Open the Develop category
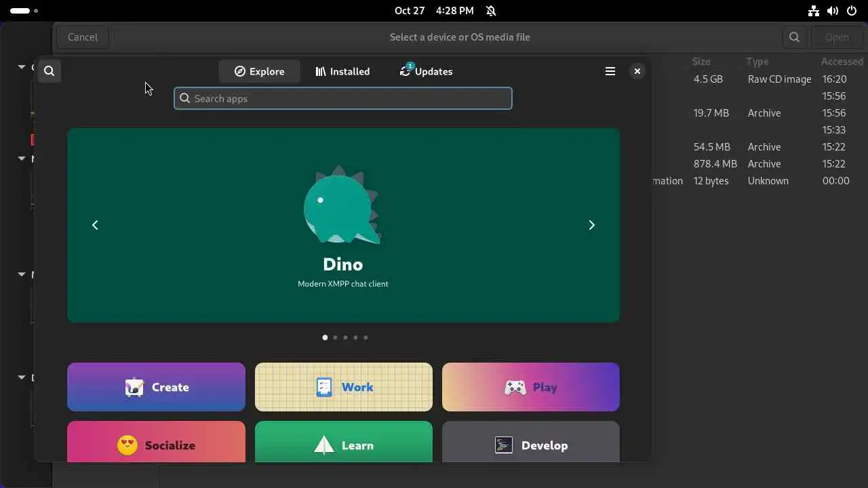 coord(531,442)
